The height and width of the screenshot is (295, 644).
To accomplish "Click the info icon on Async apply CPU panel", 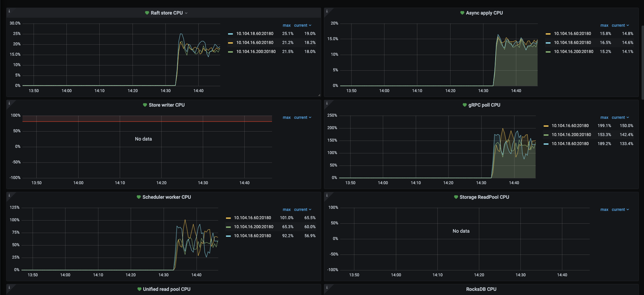I will click(x=327, y=11).
